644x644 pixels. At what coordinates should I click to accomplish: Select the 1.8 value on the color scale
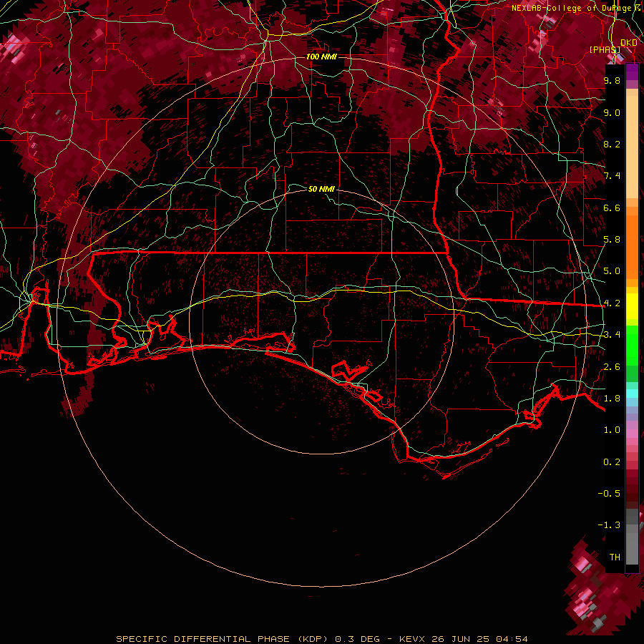click(x=612, y=399)
